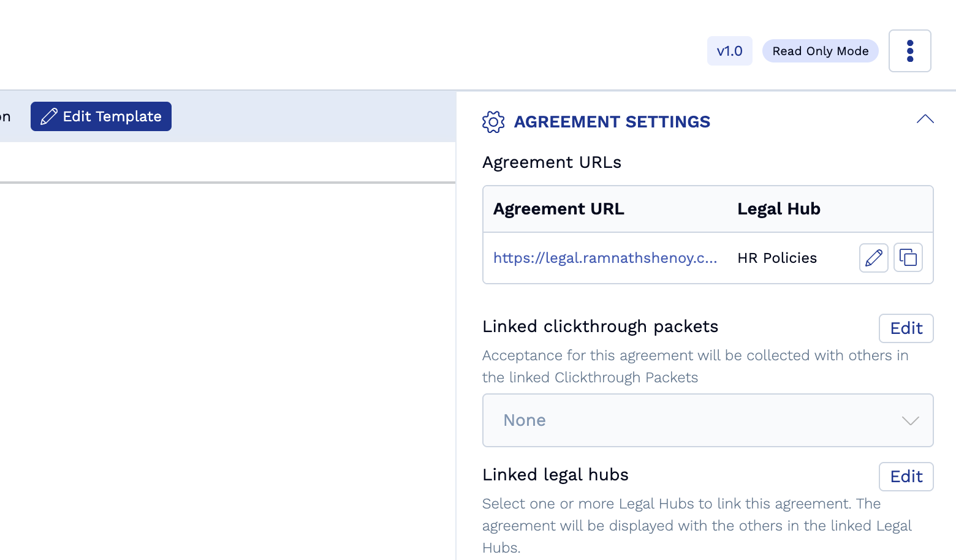956x560 pixels.
Task: Click the pencil icon beside HR Policies
Action: click(x=873, y=258)
